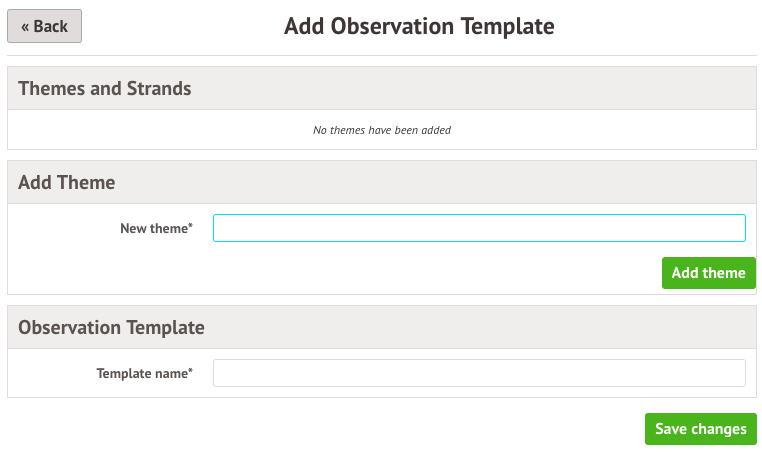762x452 pixels.
Task: Click the Add Observation Template page title
Action: pyautogui.click(x=419, y=26)
